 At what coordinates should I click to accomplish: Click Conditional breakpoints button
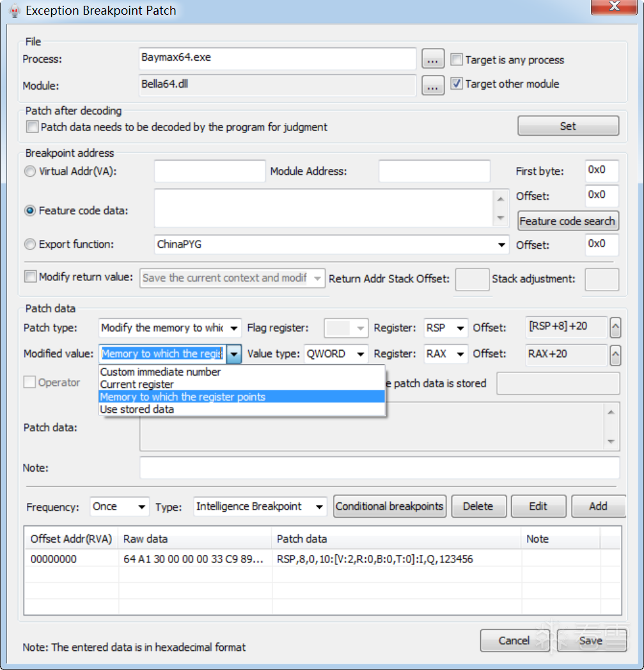389,506
